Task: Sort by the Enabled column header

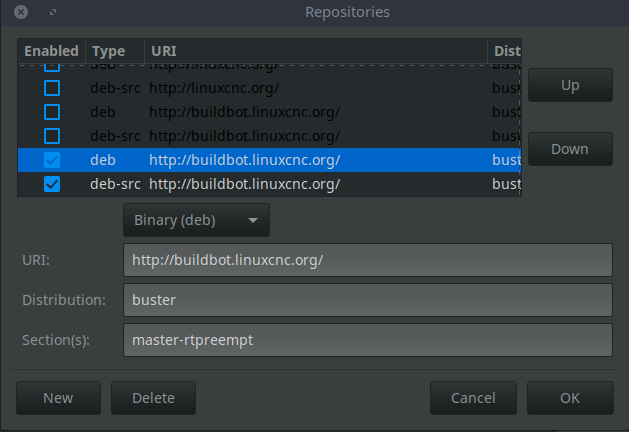Action: click(x=51, y=51)
